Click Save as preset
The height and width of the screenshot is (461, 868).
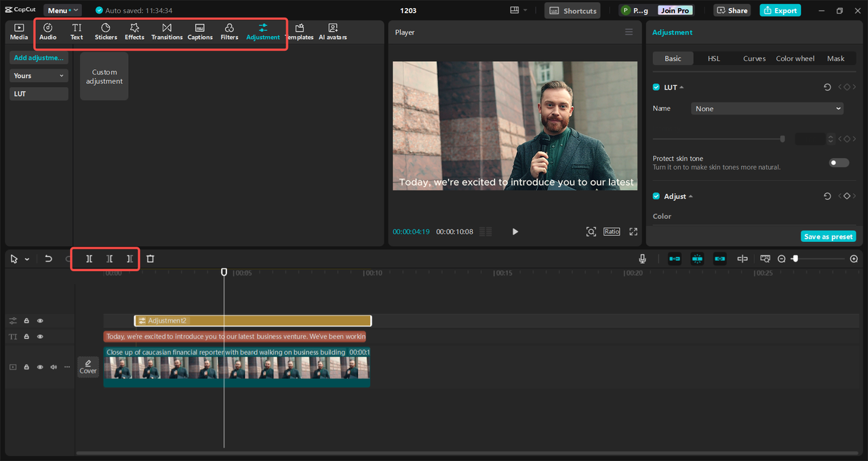click(828, 237)
